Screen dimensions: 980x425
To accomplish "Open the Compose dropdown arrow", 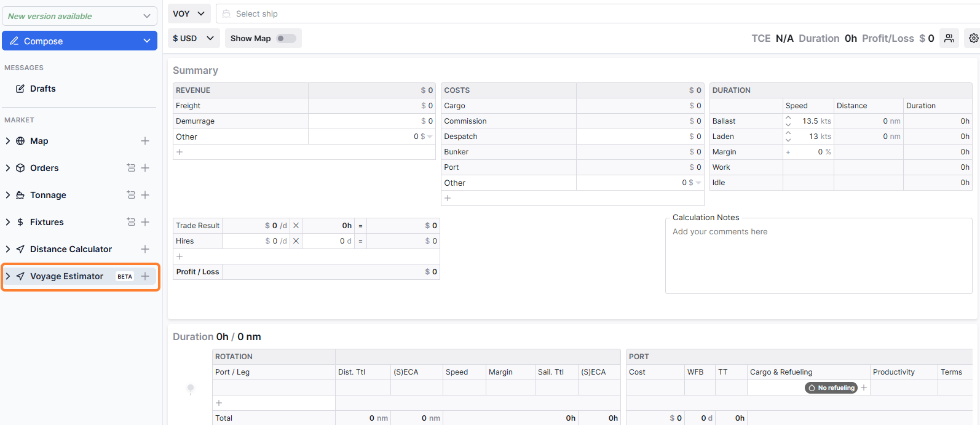I will click(146, 41).
